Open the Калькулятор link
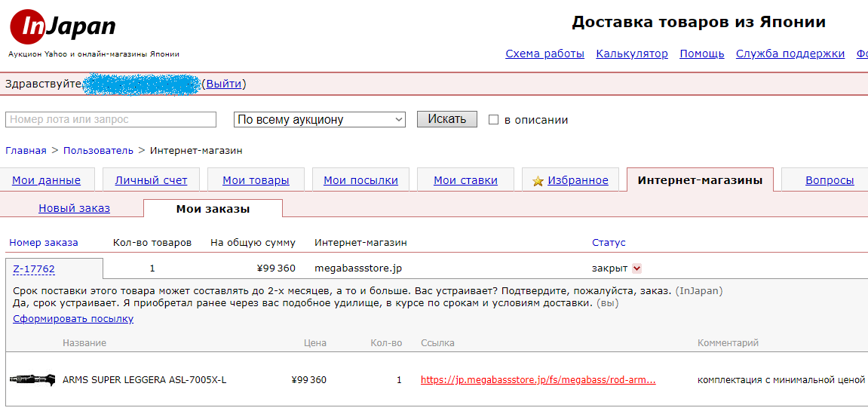868x411 pixels. 632,54
